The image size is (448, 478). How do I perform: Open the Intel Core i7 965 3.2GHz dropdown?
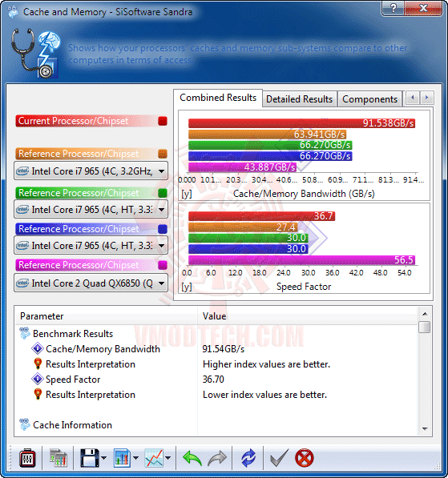click(x=91, y=171)
